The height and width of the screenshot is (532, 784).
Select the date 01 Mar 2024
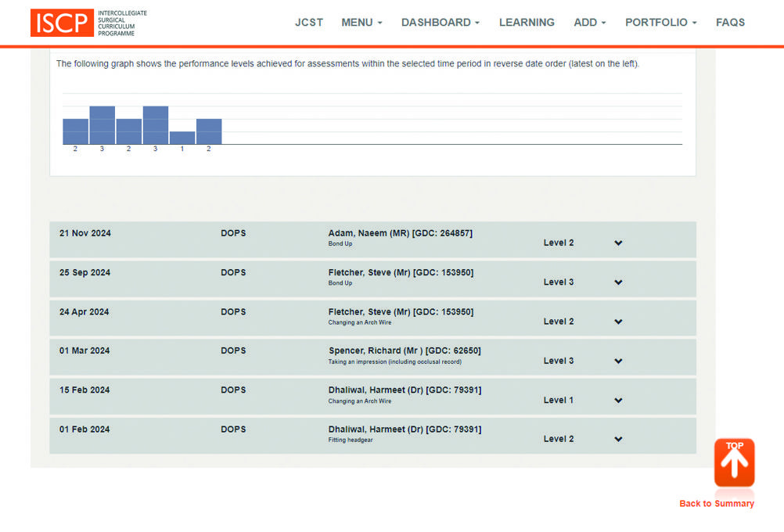(84, 351)
